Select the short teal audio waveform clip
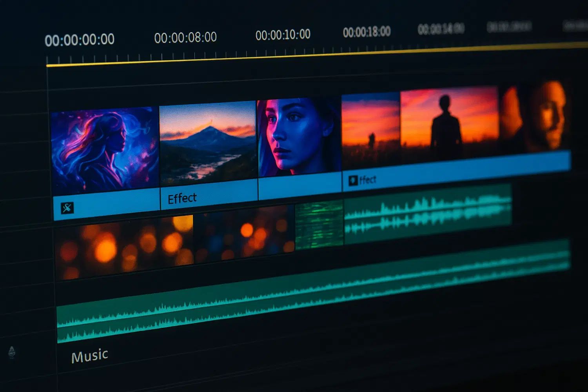Image resolution: width=588 pixels, height=392 pixels. (428, 214)
